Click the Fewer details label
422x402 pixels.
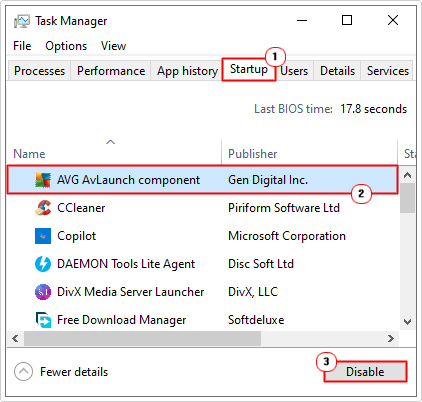(x=74, y=372)
